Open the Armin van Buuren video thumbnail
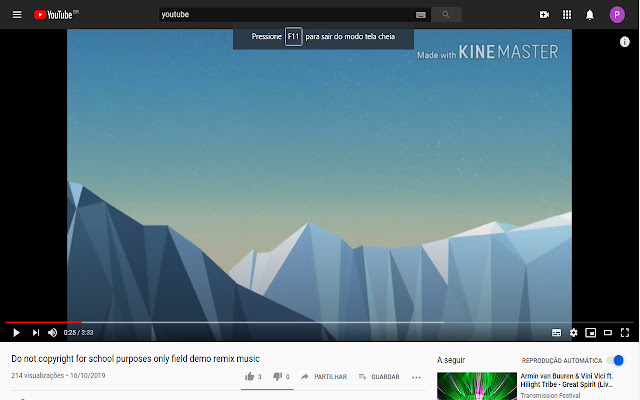Viewport: 640px width, 400px height. (477, 386)
